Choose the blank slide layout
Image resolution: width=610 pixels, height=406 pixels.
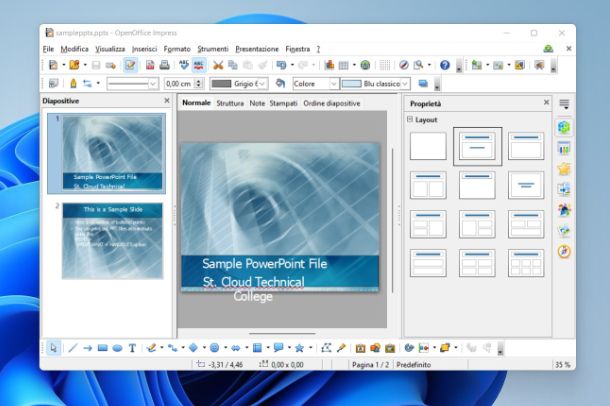pyautogui.click(x=428, y=146)
